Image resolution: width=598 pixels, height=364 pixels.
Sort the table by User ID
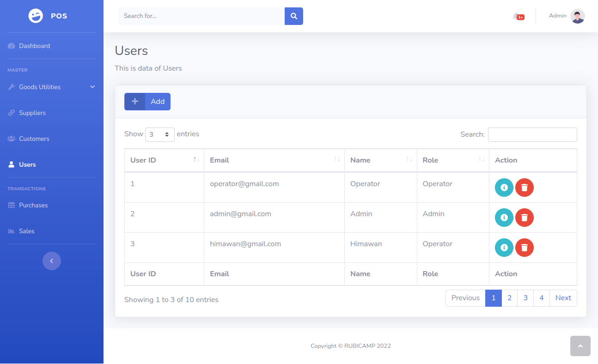pyautogui.click(x=164, y=160)
